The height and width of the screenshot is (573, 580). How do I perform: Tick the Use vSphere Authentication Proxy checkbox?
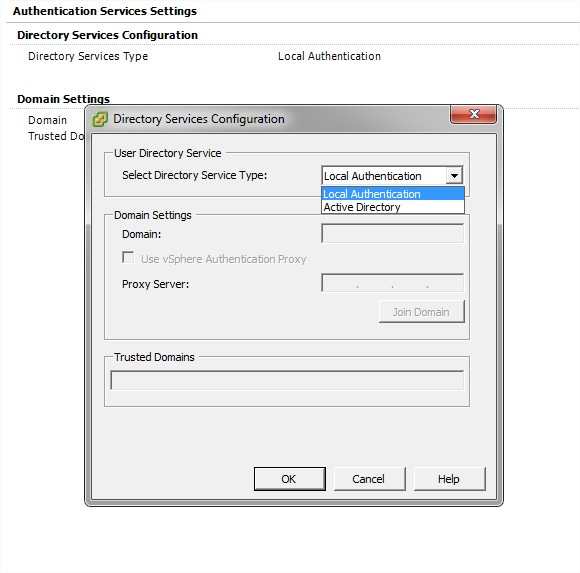click(128, 257)
